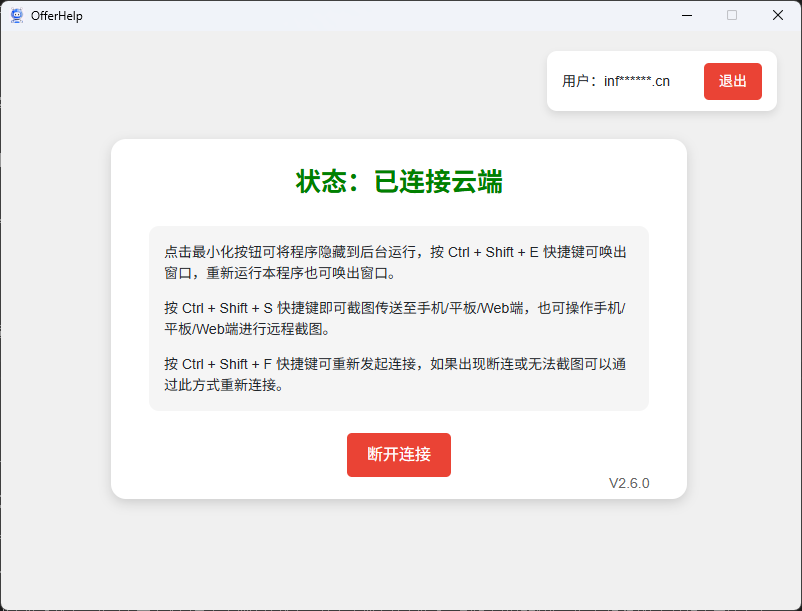This screenshot has width=802, height=611.
Task: Click the maximize window button
Action: click(732, 15)
